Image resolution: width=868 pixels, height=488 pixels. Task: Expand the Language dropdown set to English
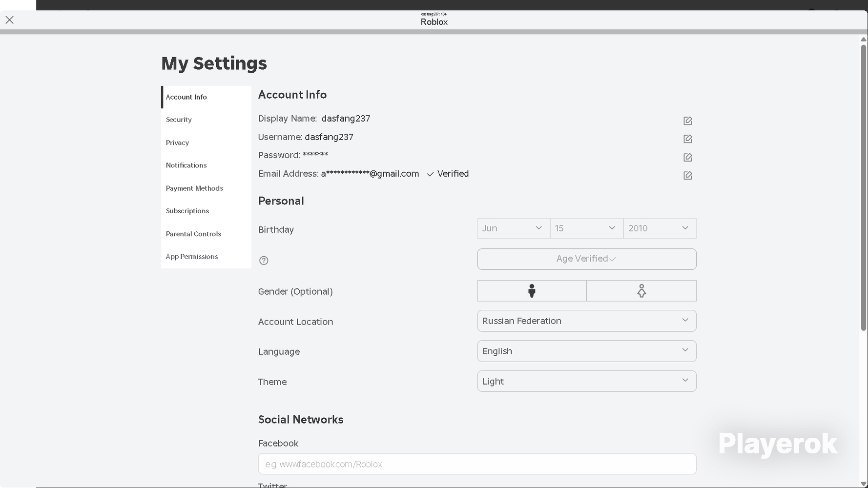tap(587, 351)
